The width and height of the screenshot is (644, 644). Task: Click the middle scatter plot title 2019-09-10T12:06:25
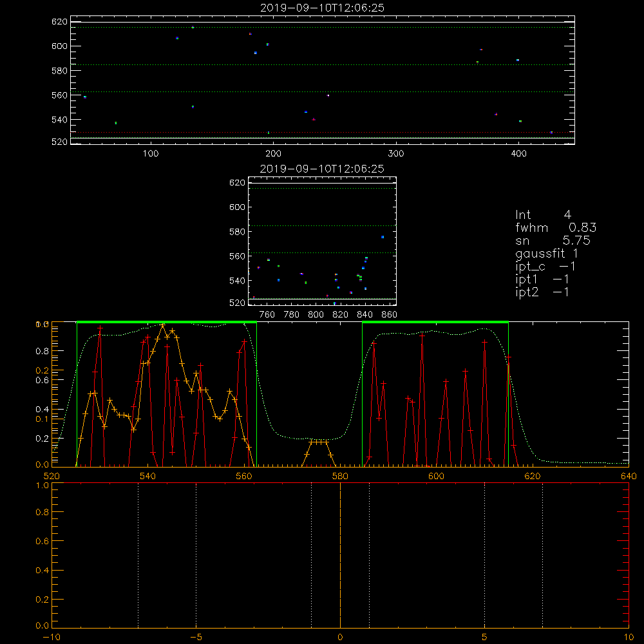tap(322, 169)
